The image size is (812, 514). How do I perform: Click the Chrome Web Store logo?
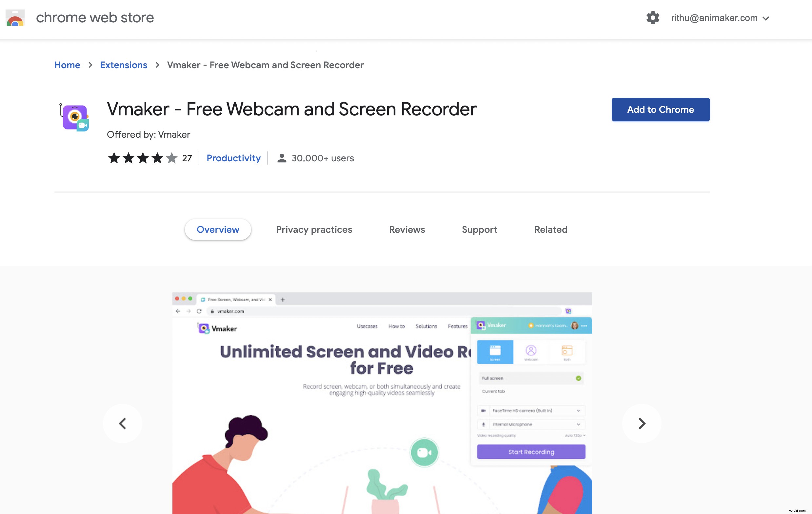[15, 18]
